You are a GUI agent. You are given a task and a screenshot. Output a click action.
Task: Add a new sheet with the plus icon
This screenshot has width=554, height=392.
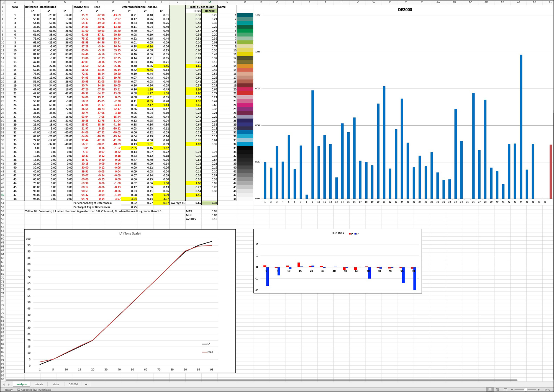tap(86, 384)
